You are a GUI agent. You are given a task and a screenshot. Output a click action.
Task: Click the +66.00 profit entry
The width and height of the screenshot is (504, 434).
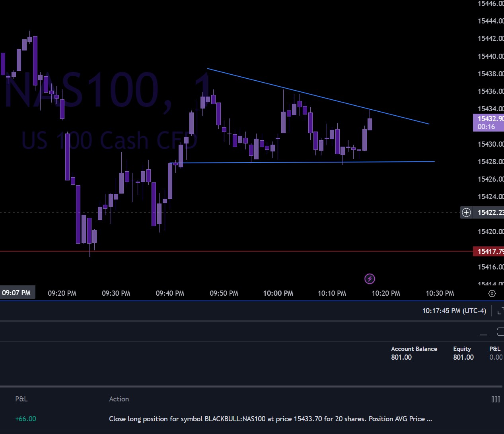click(25, 419)
